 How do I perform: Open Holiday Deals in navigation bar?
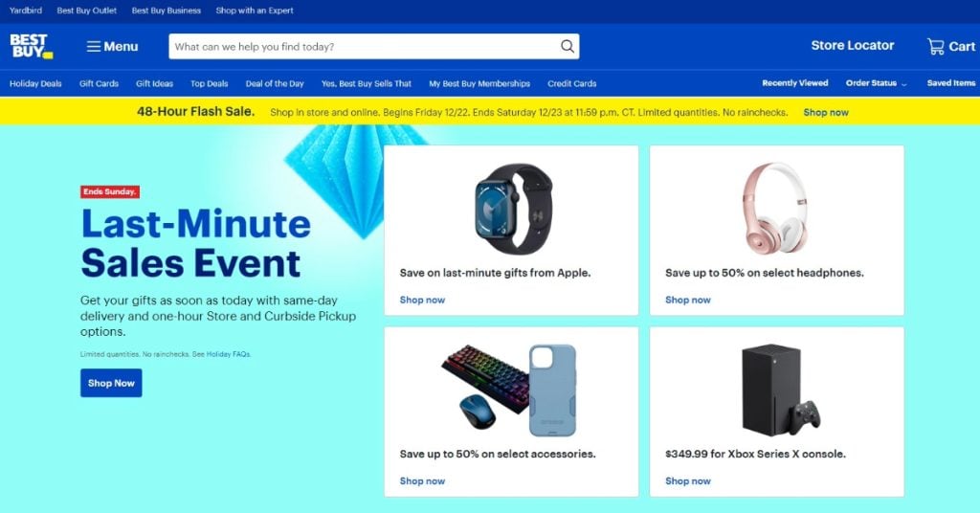tap(35, 83)
